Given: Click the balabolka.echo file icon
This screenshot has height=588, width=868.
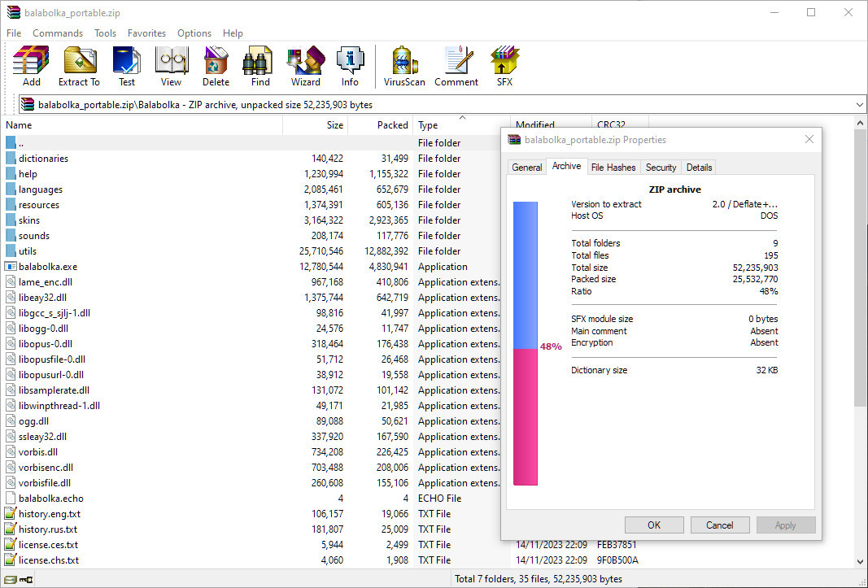Looking at the screenshot, I should (11, 499).
